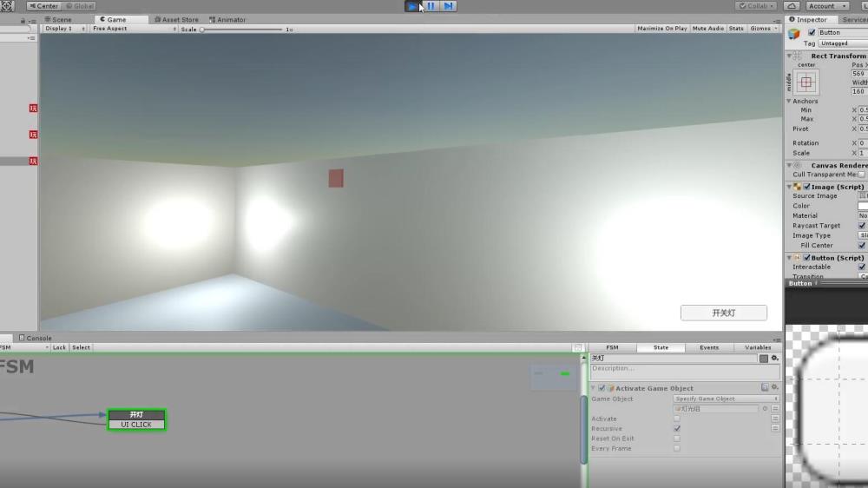Switch to the PlayMaker FSM tab
The width and height of the screenshot is (868, 488).
click(612, 347)
